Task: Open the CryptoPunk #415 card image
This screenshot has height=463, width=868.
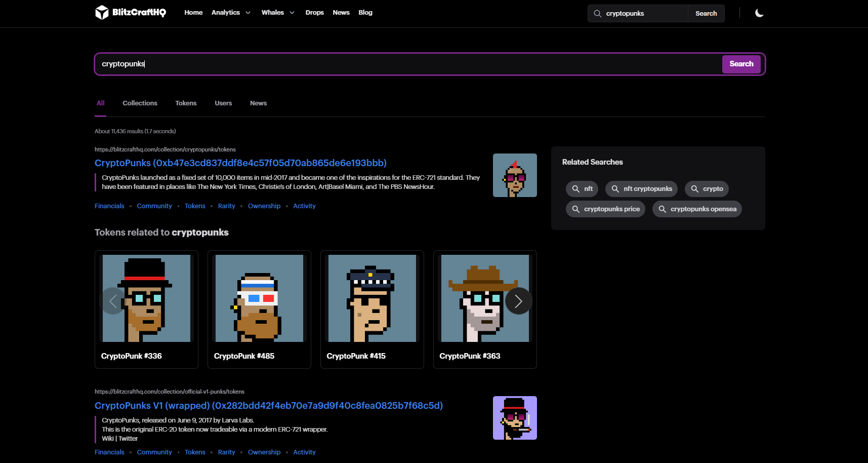Action: pyautogui.click(x=372, y=298)
